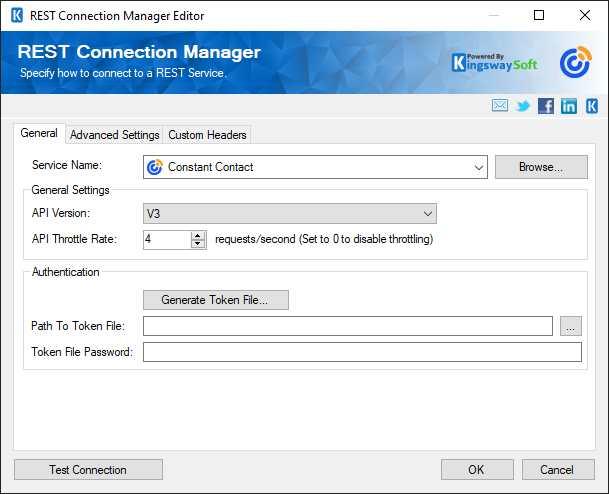This screenshot has height=494, width=609.
Task: Open the LinkedIn icon link
Action: click(569, 106)
